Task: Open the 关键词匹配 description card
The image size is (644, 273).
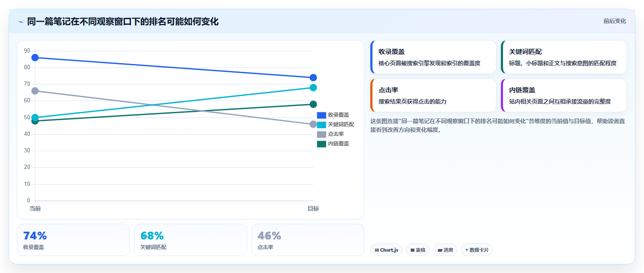Action: (x=564, y=57)
